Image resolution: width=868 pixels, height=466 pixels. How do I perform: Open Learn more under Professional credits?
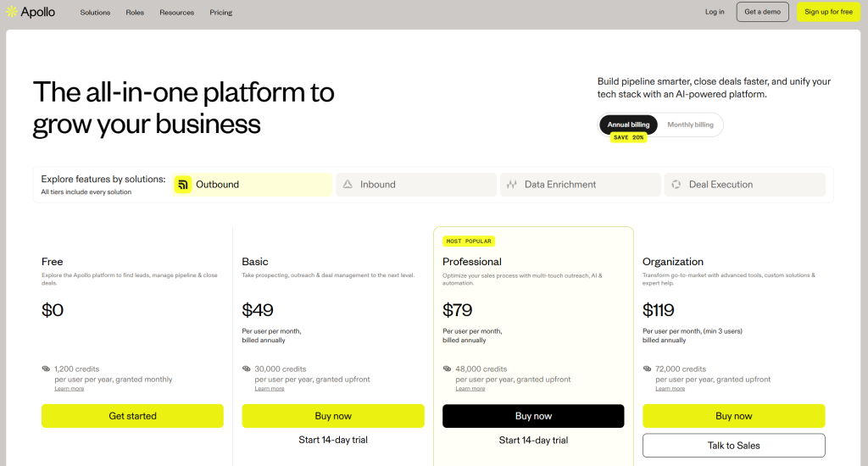470,389
